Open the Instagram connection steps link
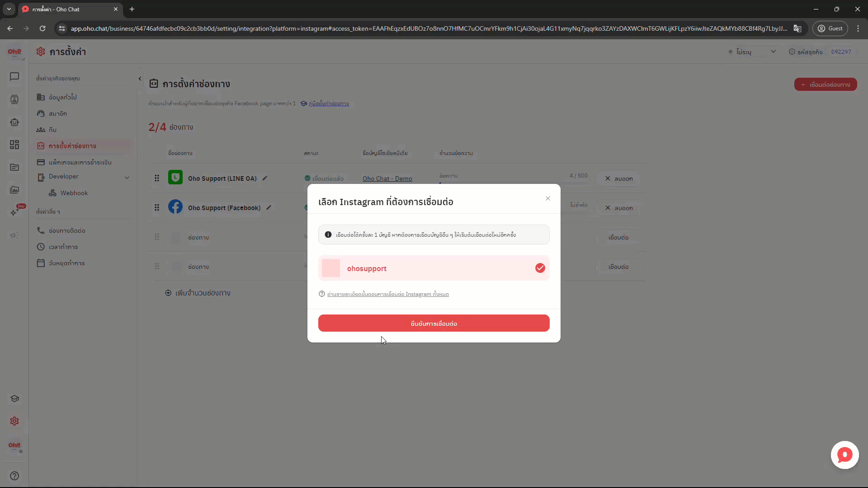This screenshot has width=868, height=488. click(388, 294)
